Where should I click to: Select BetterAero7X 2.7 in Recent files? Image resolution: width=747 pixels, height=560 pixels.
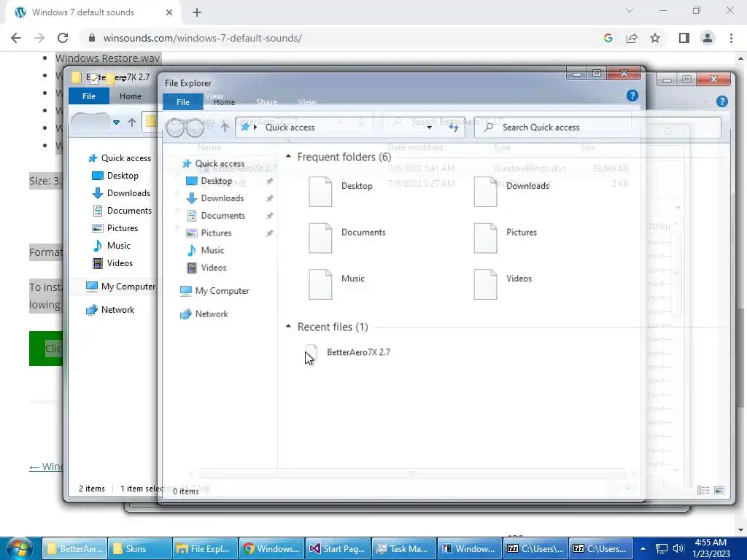[x=347, y=353]
